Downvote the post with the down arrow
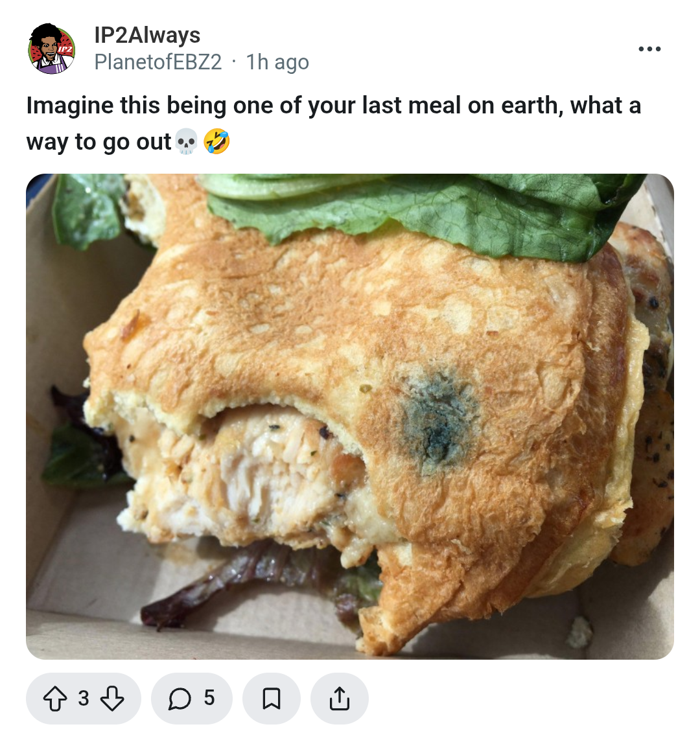Viewport: 700px width, 742px height. click(x=112, y=699)
